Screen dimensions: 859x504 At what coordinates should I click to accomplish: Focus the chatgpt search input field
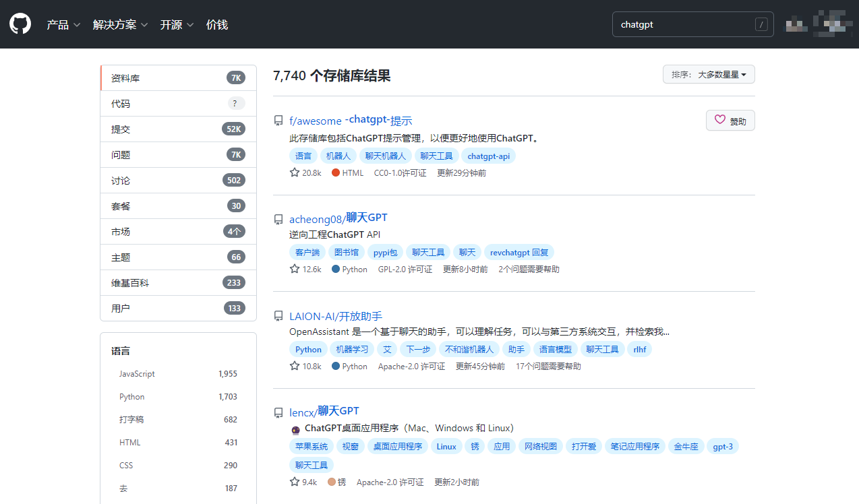pos(681,25)
